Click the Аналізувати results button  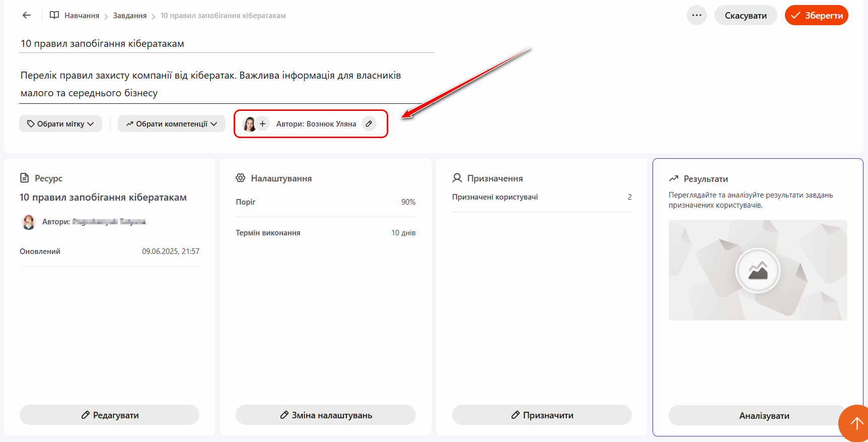point(757,416)
